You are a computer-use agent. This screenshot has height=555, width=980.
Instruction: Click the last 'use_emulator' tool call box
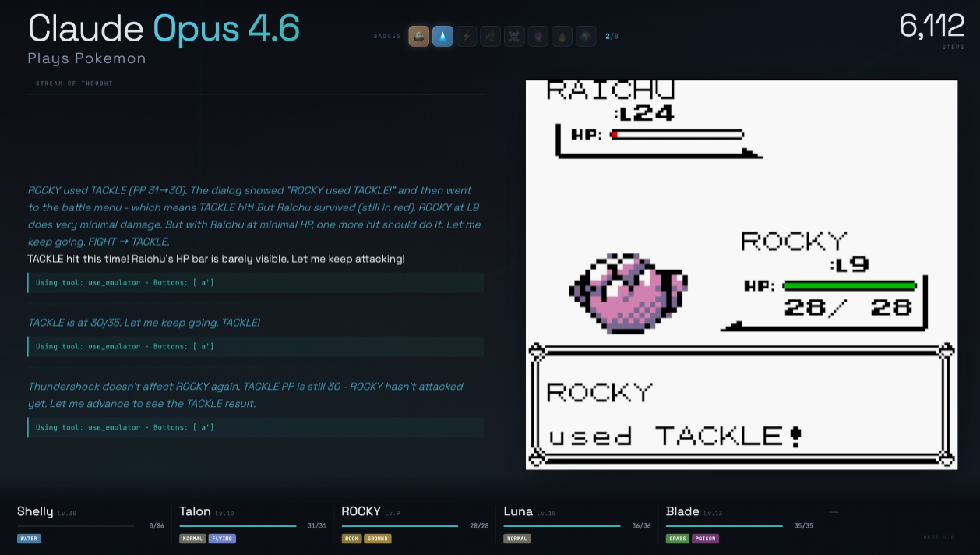coord(256,427)
